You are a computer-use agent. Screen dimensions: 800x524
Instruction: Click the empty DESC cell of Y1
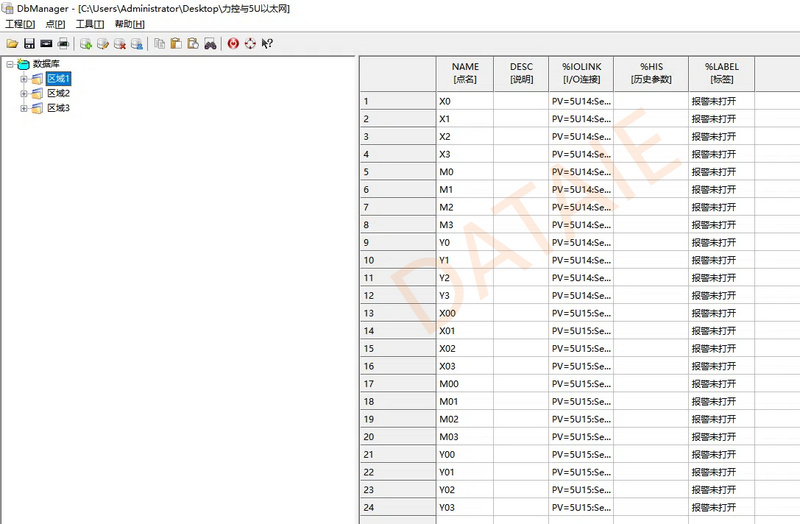click(521, 260)
